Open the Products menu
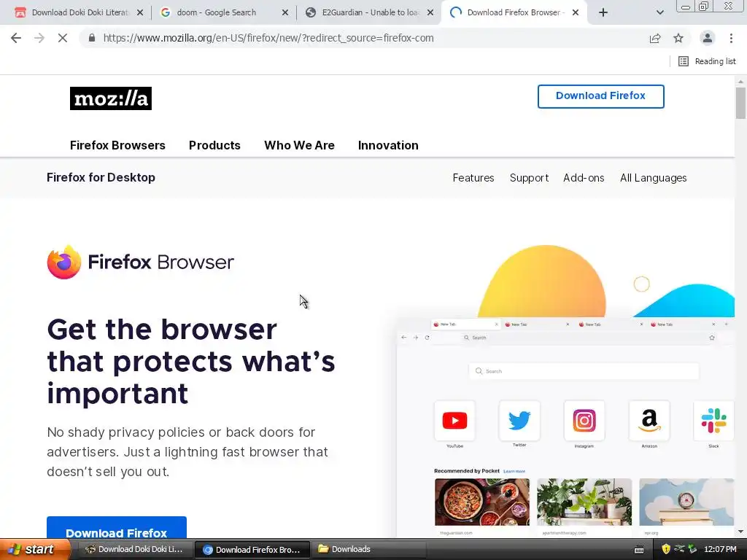747x560 pixels. tap(214, 145)
